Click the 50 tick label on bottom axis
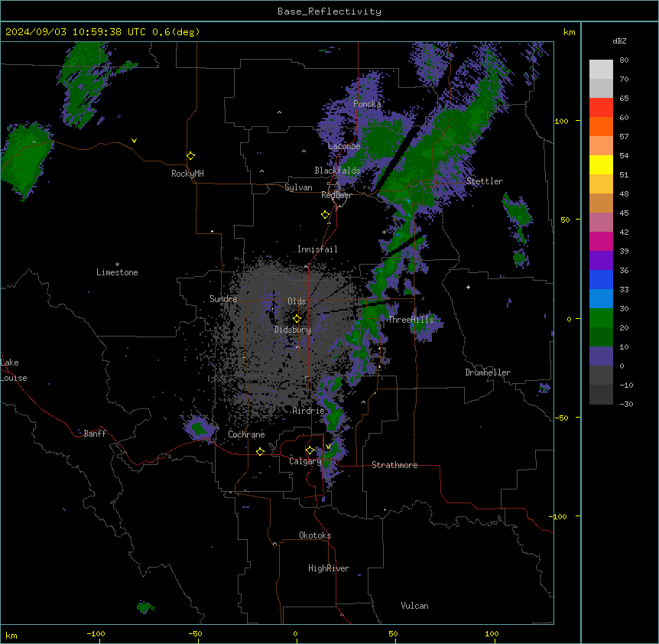Image resolution: width=659 pixels, height=644 pixels. 393,634
